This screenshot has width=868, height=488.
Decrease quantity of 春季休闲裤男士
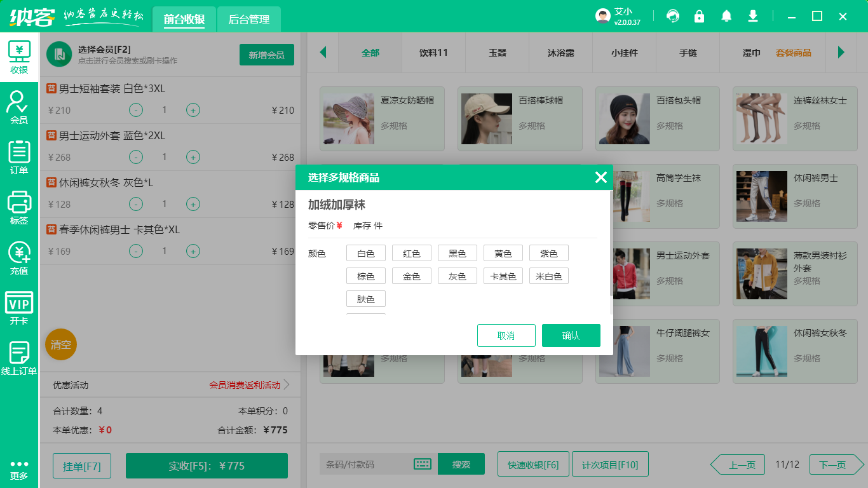[136, 251]
